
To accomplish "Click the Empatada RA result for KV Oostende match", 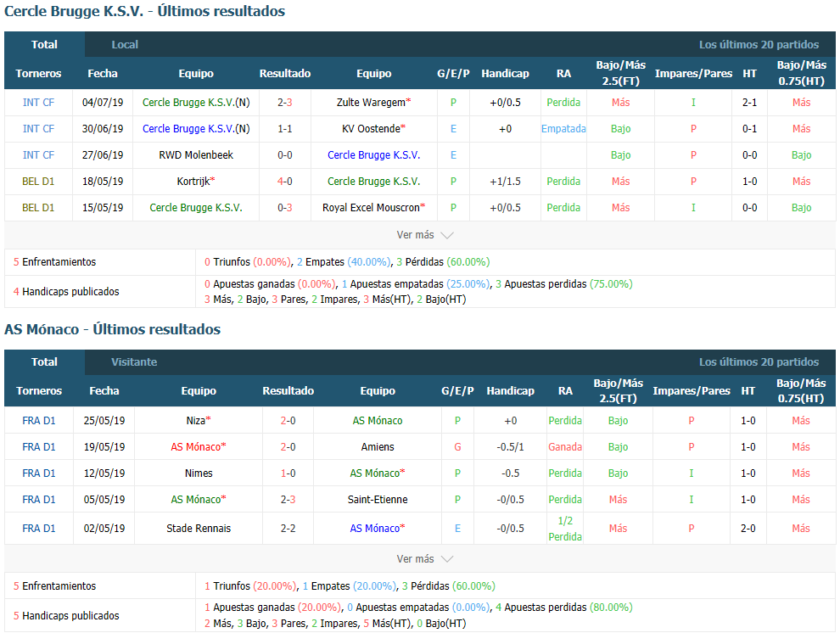I will [563, 128].
